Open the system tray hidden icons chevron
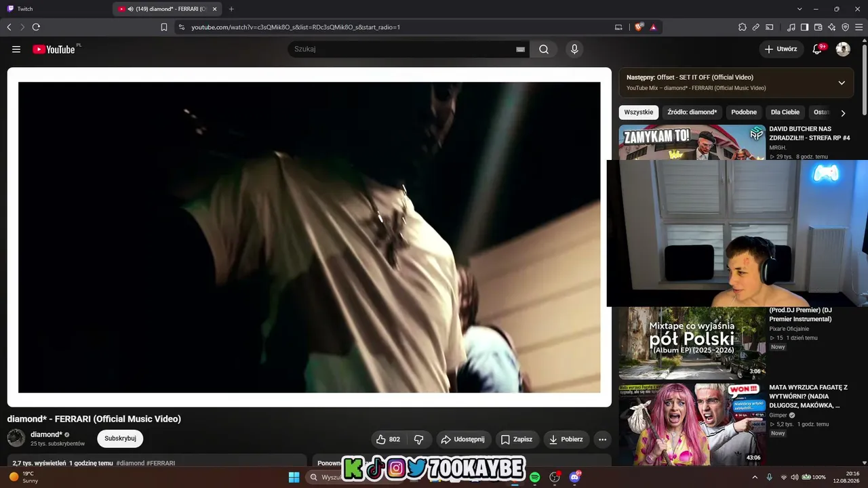This screenshot has width=868, height=488. 755,477
